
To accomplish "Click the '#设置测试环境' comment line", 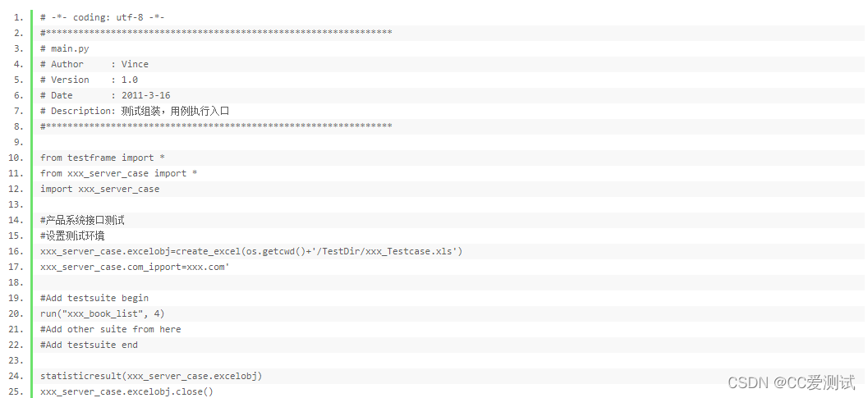I will pos(72,236).
